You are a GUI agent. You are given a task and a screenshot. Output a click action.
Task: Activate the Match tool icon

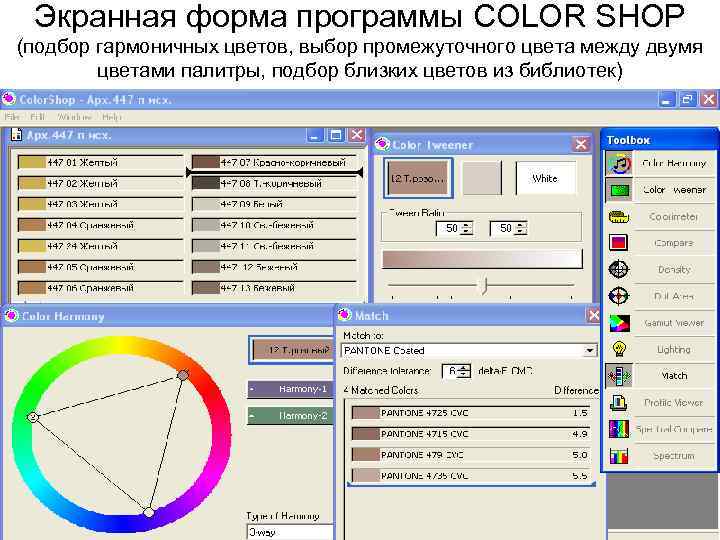(619, 376)
